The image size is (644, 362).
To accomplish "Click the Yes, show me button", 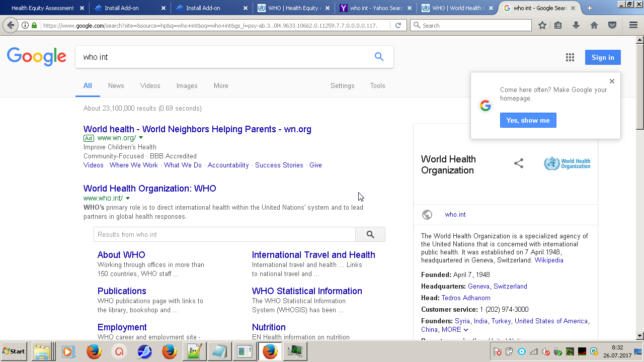I will 528,120.
